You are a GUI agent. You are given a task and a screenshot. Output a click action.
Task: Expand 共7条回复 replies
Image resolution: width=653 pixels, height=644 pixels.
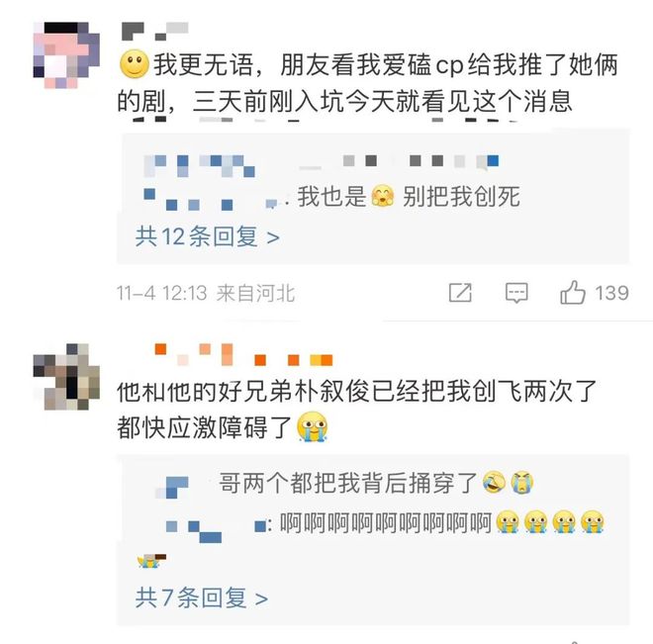[x=201, y=598]
